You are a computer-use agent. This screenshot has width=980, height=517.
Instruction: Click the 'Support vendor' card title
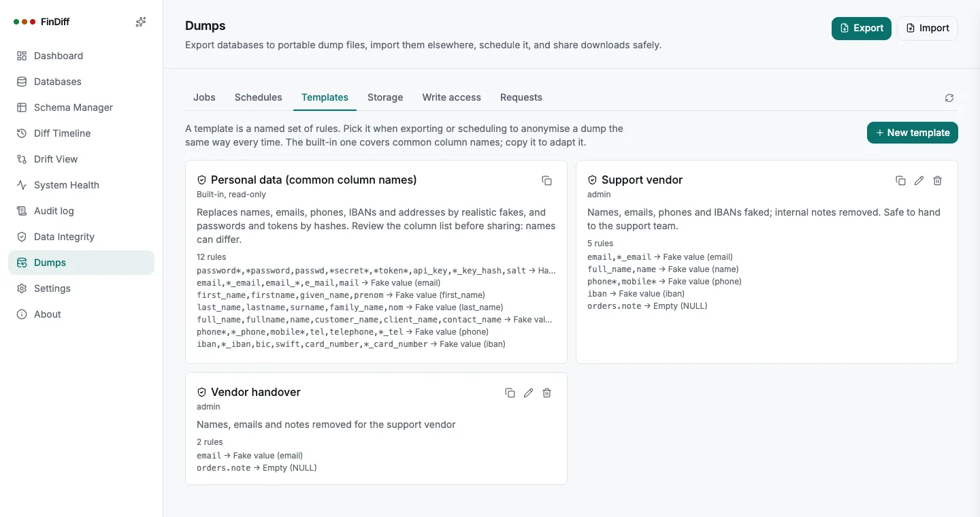pyautogui.click(x=642, y=180)
